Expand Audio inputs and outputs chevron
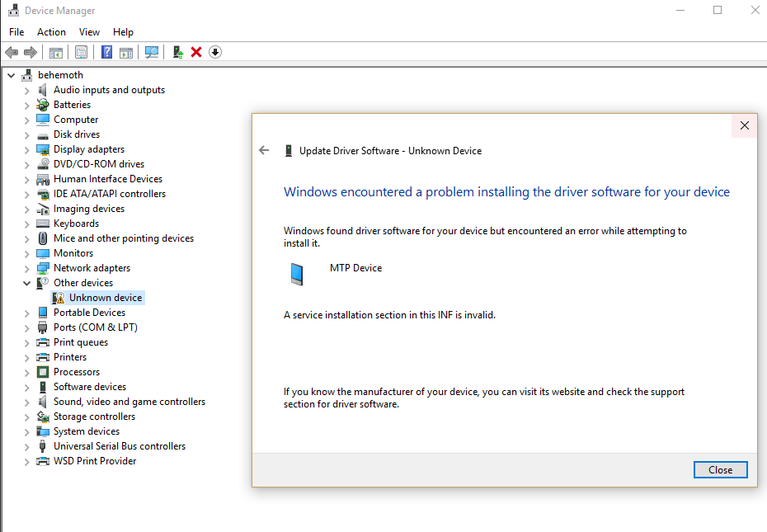This screenshot has width=767, height=532. tap(27, 91)
